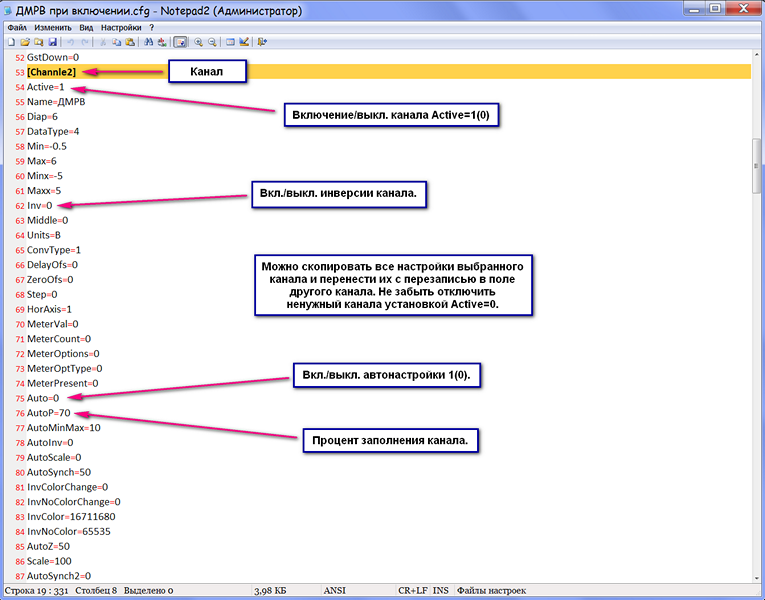Click the HorAxis=1 line

pyautogui.click(x=49, y=309)
